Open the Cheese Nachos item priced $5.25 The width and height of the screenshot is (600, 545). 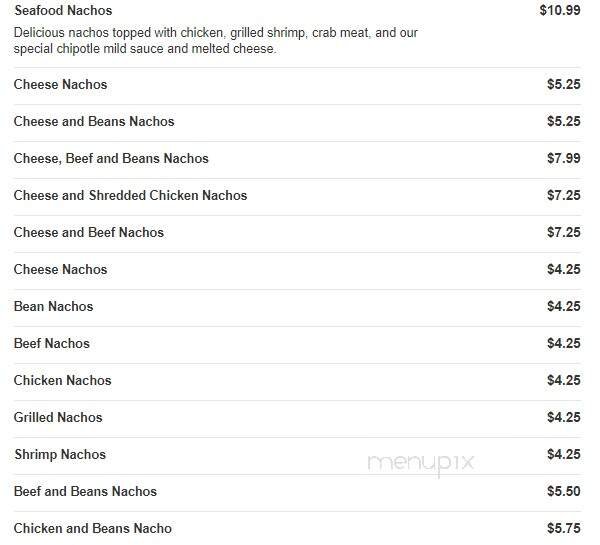(x=60, y=85)
